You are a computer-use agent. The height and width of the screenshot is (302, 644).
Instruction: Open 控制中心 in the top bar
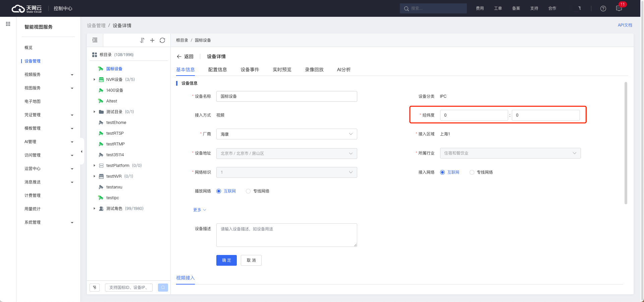63,8
